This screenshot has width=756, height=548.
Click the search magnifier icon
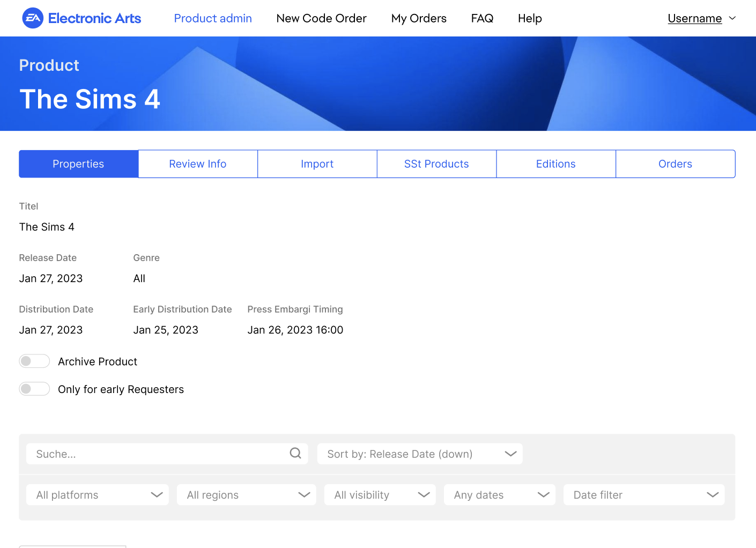point(295,453)
